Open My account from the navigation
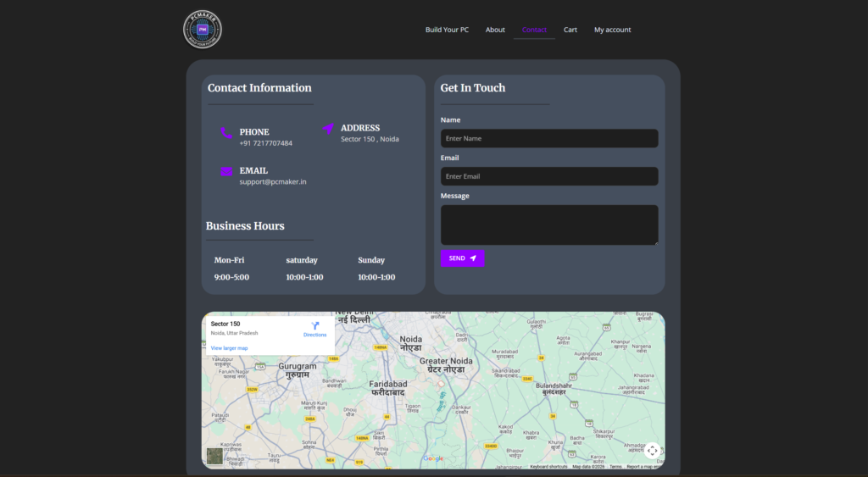The height and width of the screenshot is (477, 868). pos(612,30)
